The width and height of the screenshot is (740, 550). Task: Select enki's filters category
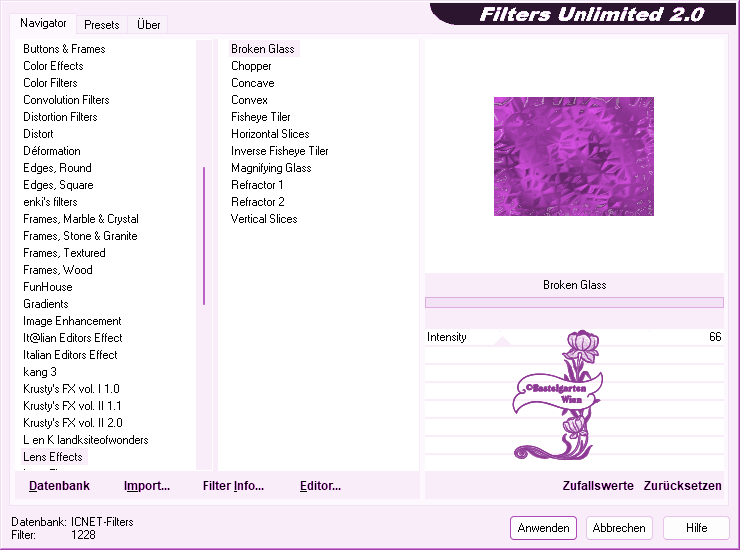click(x=50, y=202)
